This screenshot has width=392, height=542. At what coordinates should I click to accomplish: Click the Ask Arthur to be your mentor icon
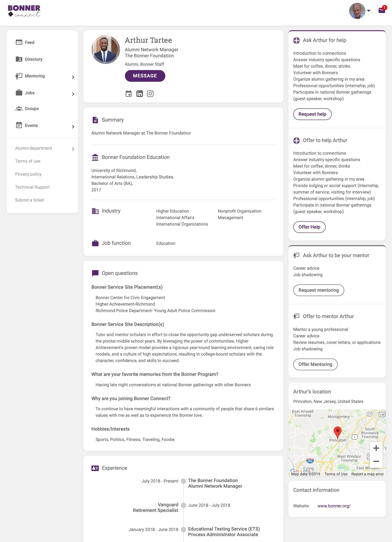click(x=296, y=255)
